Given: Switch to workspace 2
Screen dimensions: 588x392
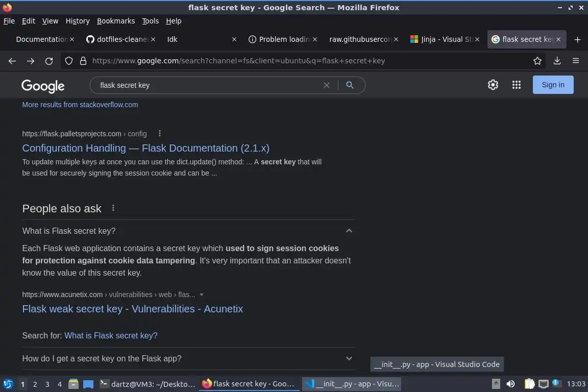Looking at the screenshot, I should (x=35, y=384).
